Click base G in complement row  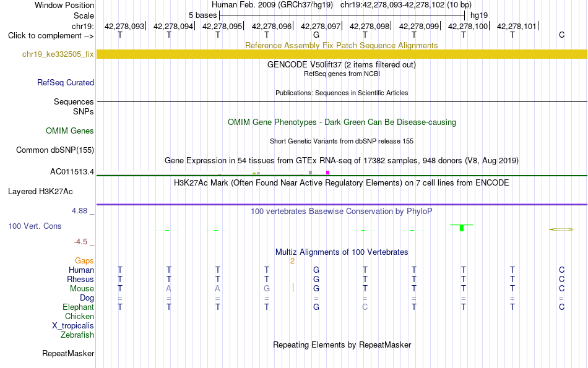(316, 35)
